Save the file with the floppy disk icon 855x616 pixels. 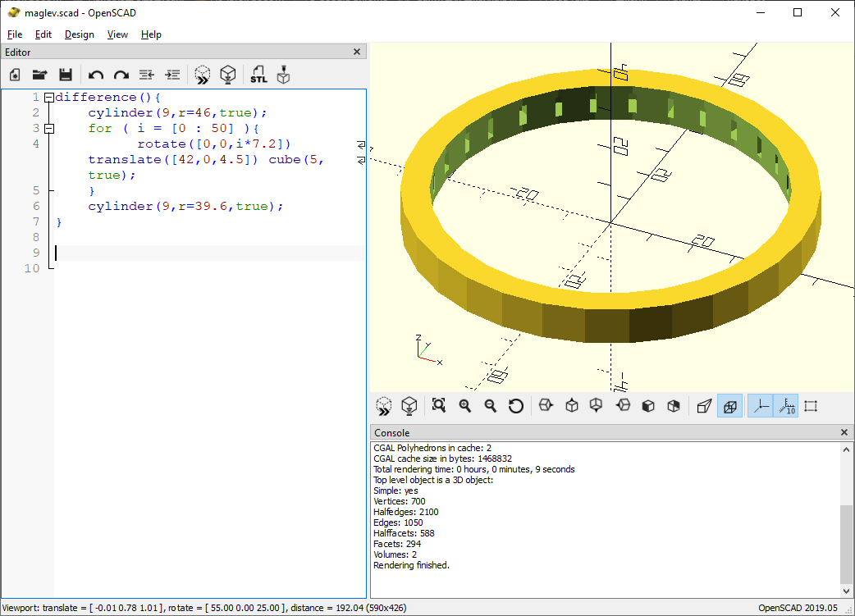point(66,75)
